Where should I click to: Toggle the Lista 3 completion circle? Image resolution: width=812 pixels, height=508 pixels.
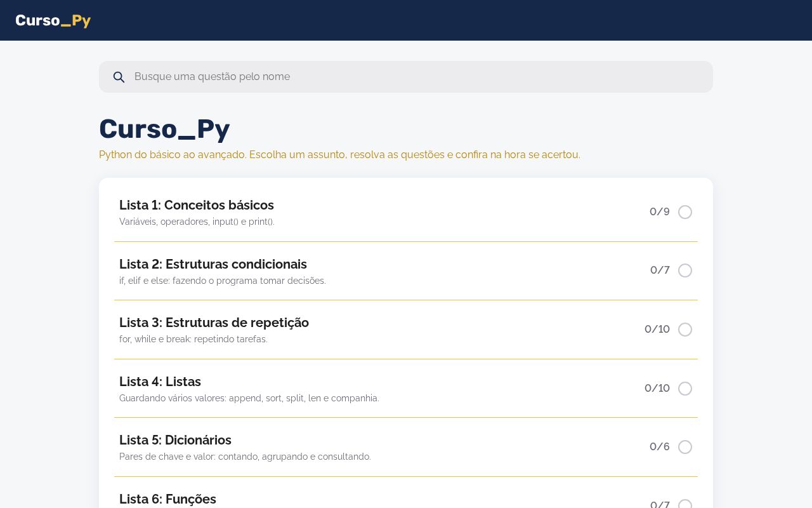[685, 330]
